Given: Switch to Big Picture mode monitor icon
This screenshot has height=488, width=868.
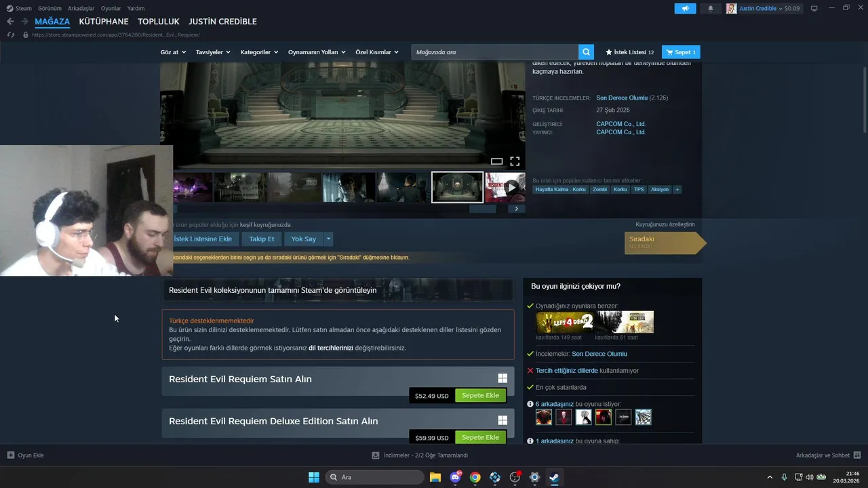Looking at the screenshot, I should point(814,8).
